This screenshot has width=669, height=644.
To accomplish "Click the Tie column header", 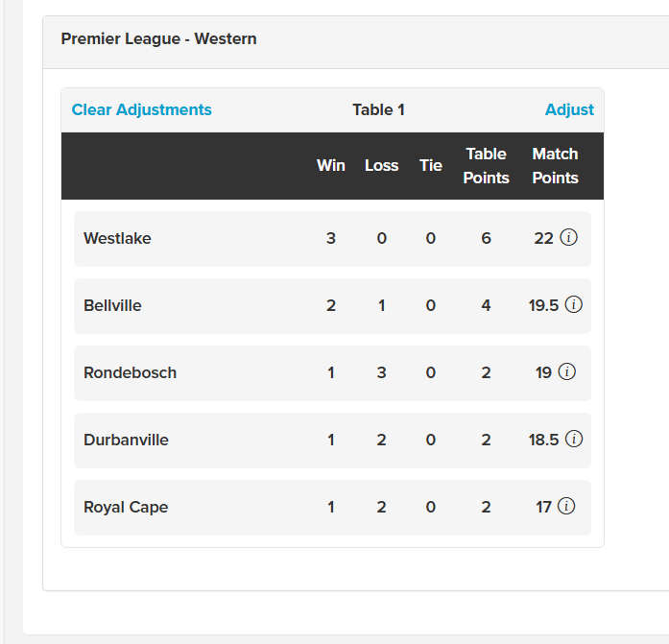I will 431,165.
